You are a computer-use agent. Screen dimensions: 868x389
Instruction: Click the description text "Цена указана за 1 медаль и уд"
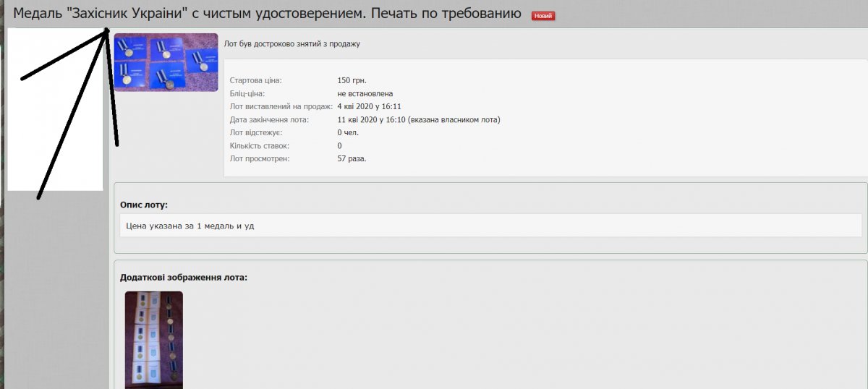190,226
